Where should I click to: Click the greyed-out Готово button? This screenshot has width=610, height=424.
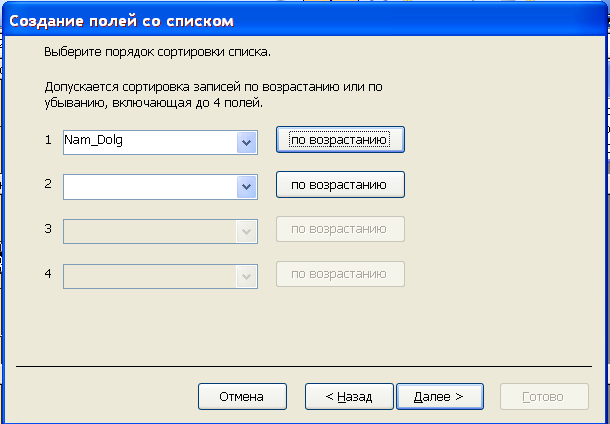pyautogui.click(x=544, y=397)
